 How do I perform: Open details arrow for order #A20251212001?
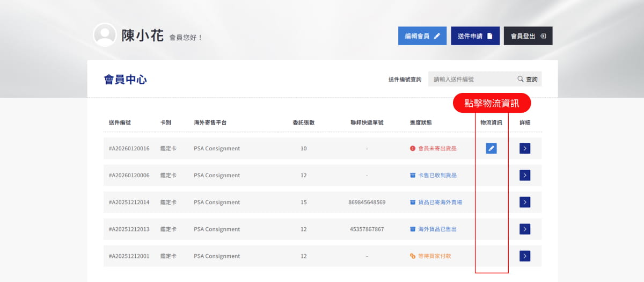pos(525,256)
